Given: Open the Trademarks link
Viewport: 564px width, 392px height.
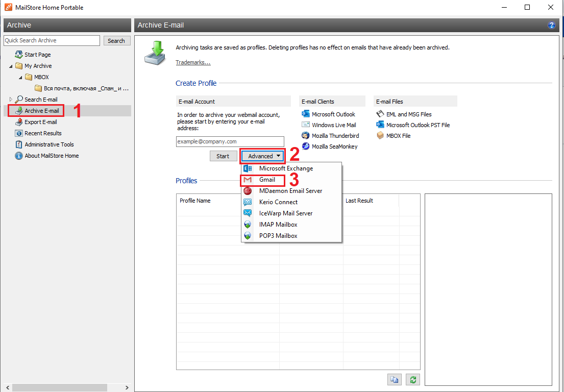Looking at the screenshot, I should (x=193, y=63).
